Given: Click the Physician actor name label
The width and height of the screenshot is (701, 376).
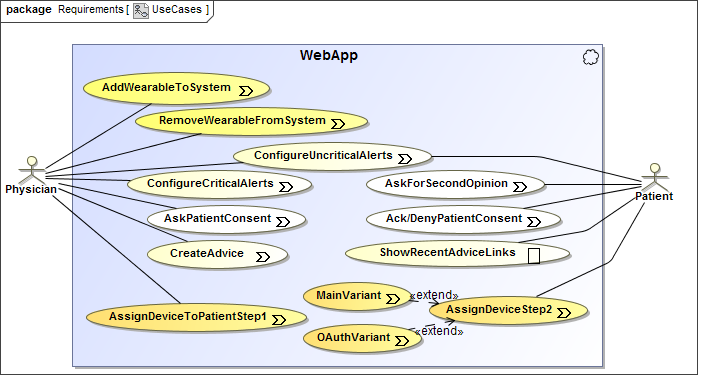Looking at the screenshot, I should tap(31, 189).
